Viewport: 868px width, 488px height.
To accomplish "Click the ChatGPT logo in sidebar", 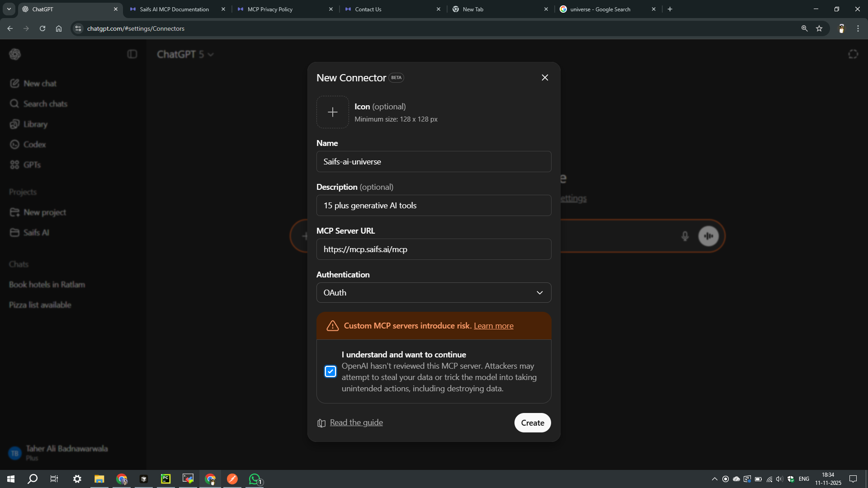I will 15,54.
